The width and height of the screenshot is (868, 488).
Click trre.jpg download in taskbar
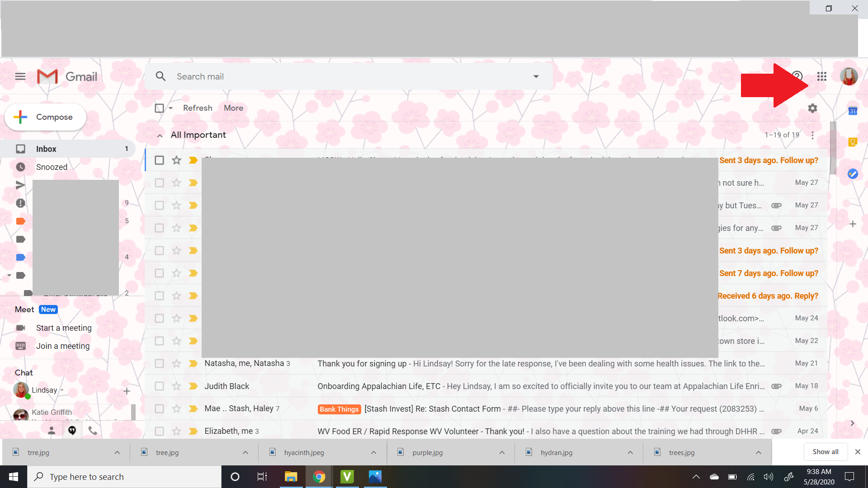tap(38, 452)
